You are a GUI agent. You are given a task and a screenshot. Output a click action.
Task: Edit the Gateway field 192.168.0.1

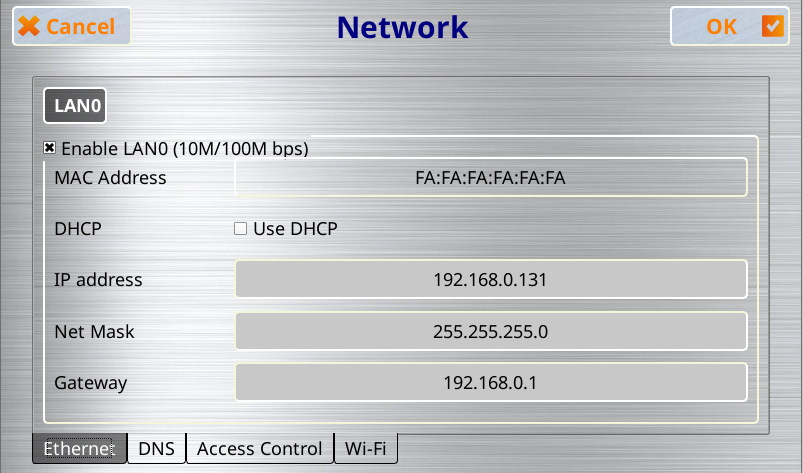pyautogui.click(x=491, y=382)
